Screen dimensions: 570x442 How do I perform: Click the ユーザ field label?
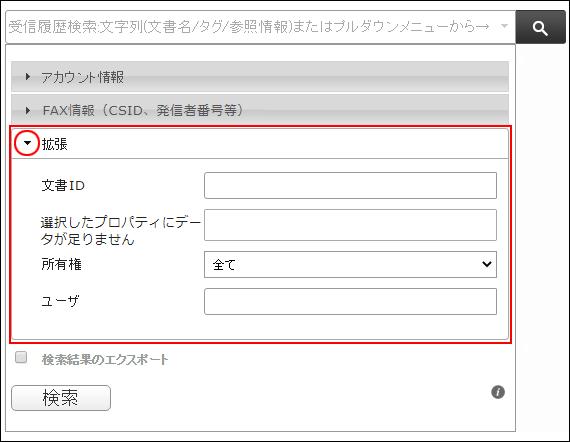tap(60, 301)
